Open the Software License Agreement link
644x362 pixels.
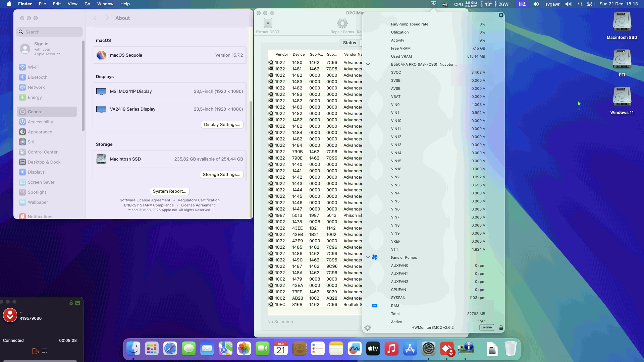[x=145, y=200]
